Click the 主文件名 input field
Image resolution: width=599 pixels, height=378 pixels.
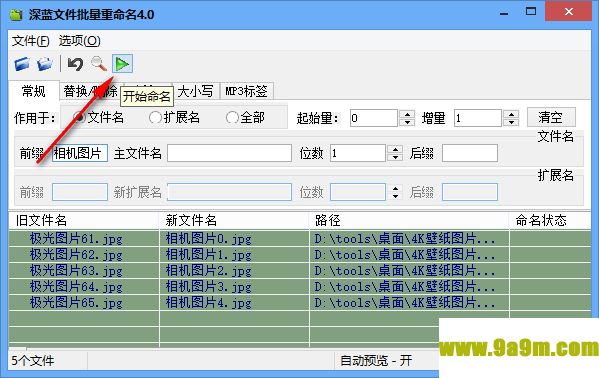(x=229, y=153)
